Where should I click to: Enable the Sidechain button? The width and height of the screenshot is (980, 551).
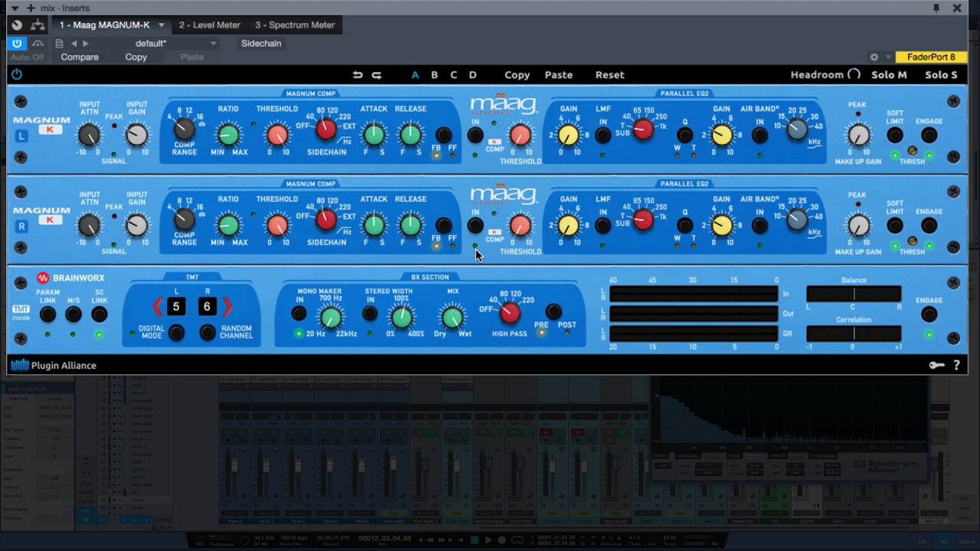261,44
